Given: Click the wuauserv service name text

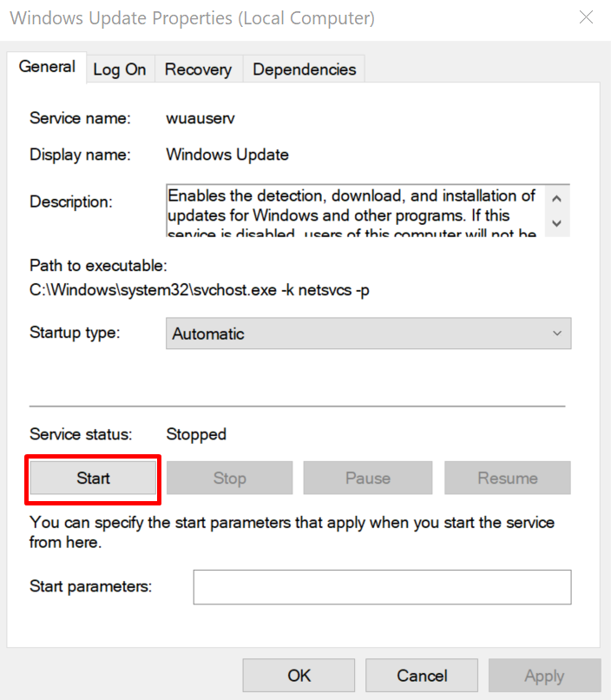Looking at the screenshot, I should pyautogui.click(x=200, y=118).
